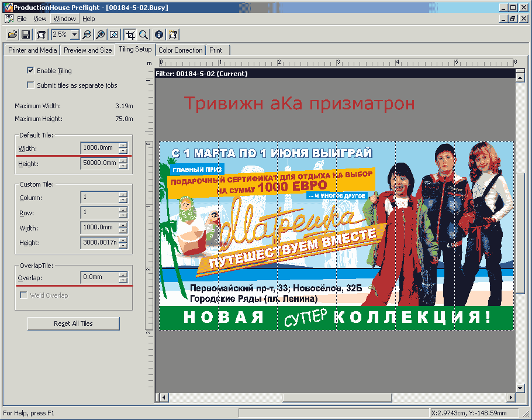Screen dimensions: 532x420
Task: Increase the Overlap value with up arrow
Action: [x=123, y=274]
